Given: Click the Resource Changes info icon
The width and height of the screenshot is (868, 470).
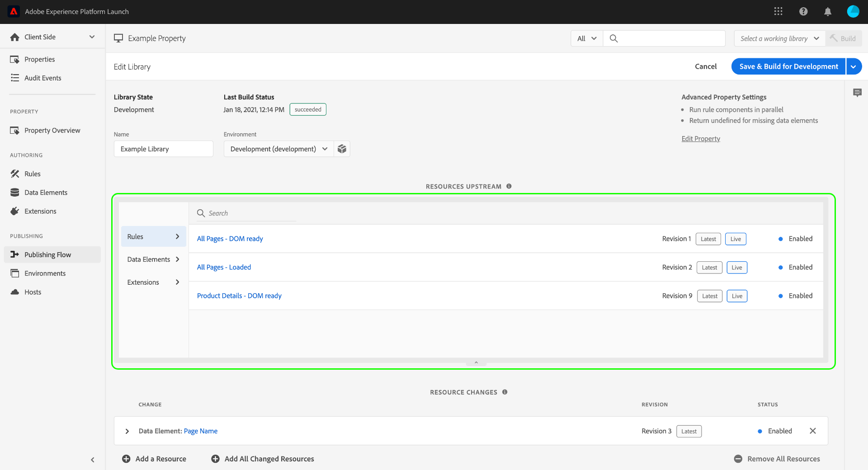Looking at the screenshot, I should click(x=505, y=392).
